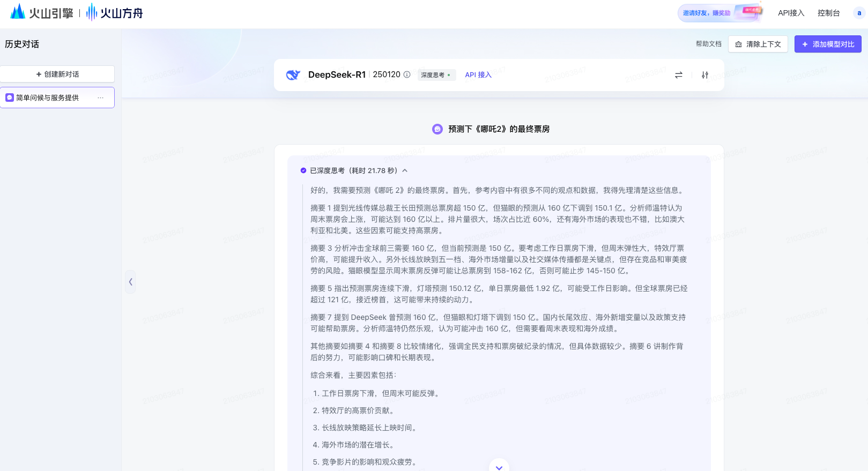Viewport: 868px width, 471px height.
Task: Click the user avatar in top right
Action: [859, 13]
